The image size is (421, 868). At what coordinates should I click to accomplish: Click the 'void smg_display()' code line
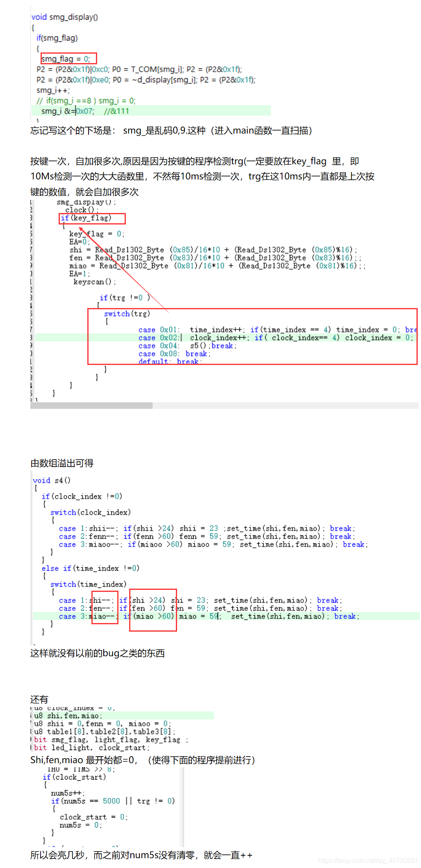click(x=65, y=17)
